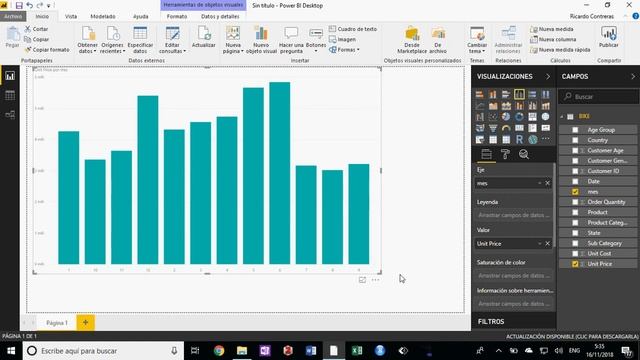Viewport: 640px width, 360px height.
Task: Select the clustered column chart visualization (highlighted)
Action: 519,94
